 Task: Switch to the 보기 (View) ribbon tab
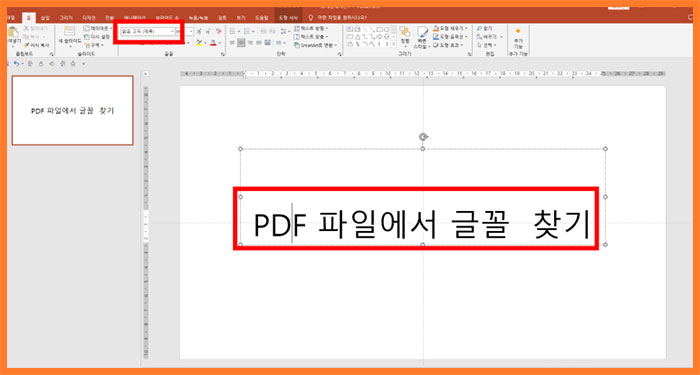[241, 18]
